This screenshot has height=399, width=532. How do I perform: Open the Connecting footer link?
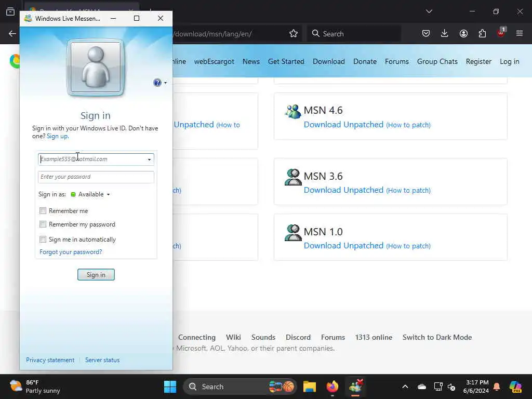click(x=197, y=337)
